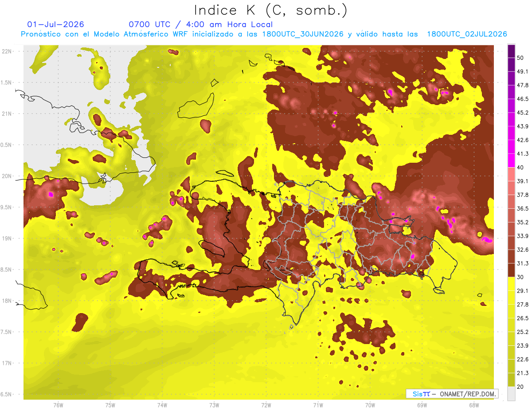Click the legend value "35.2"
Screen dimensions: 532x411
tap(523, 222)
